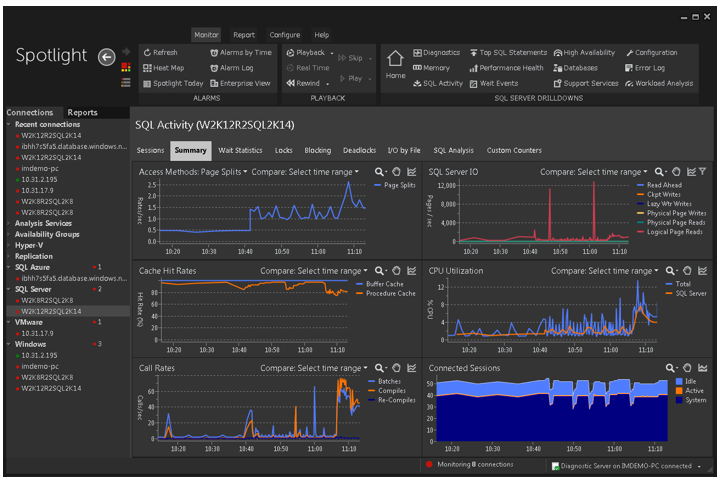Open Compare time range in SQL Server IO
The width and height of the screenshot is (722, 482).
(x=594, y=172)
